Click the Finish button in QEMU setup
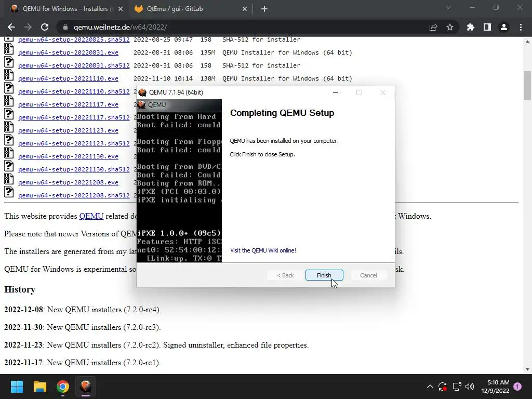This screenshot has height=399, width=532. (x=324, y=275)
